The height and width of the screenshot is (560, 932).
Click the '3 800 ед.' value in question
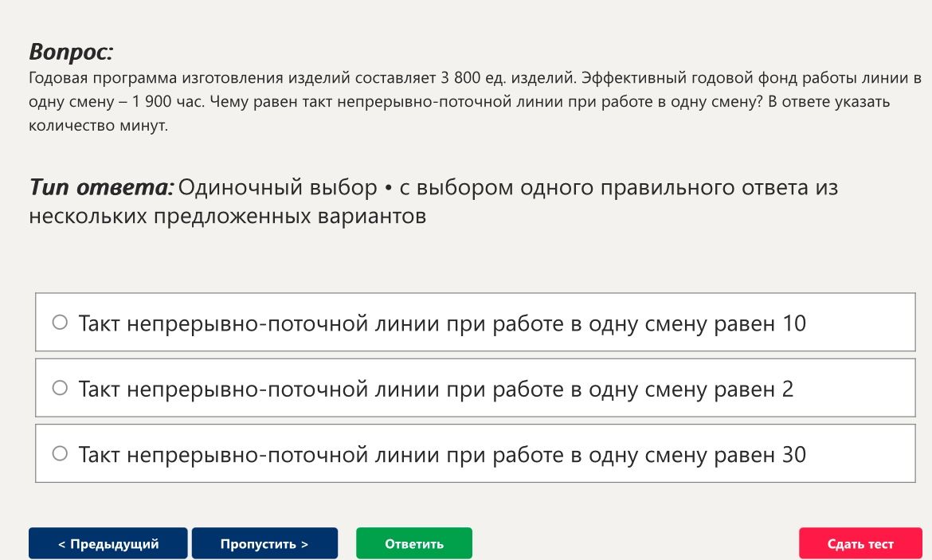[x=473, y=78]
